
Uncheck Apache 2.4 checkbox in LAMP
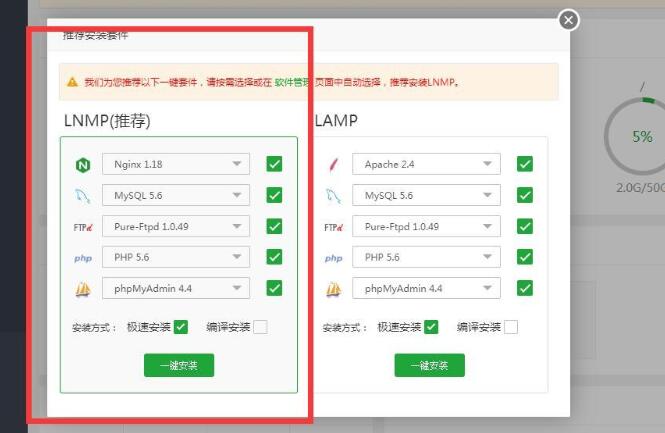coord(524,164)
